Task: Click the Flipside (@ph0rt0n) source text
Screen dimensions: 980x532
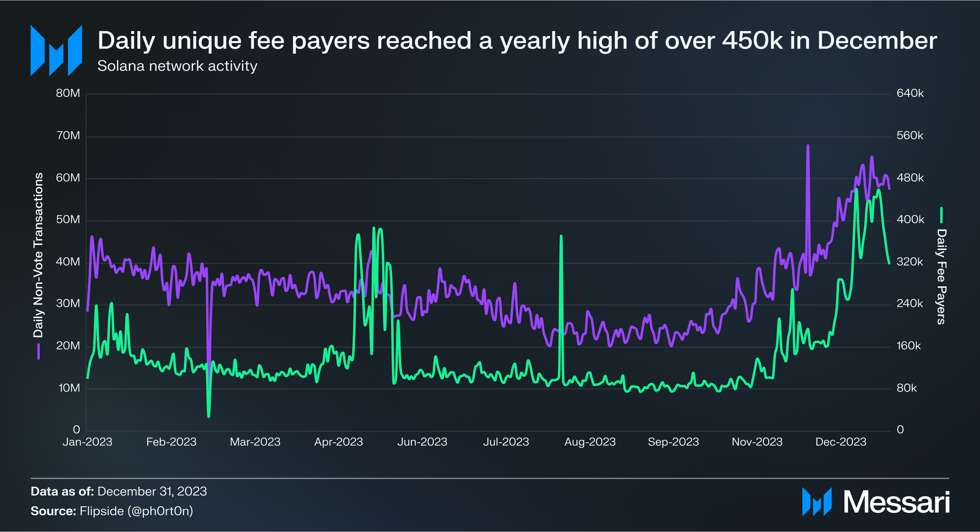Action: [x=136, y=511]
